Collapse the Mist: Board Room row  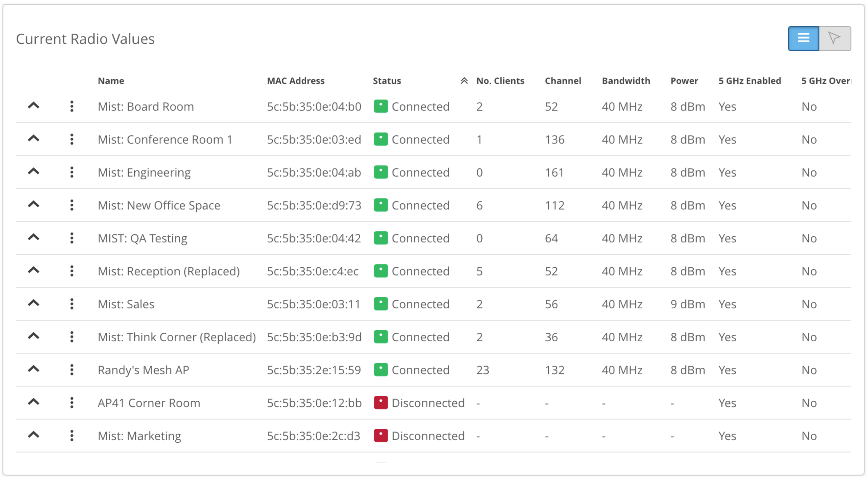point(33,106)
